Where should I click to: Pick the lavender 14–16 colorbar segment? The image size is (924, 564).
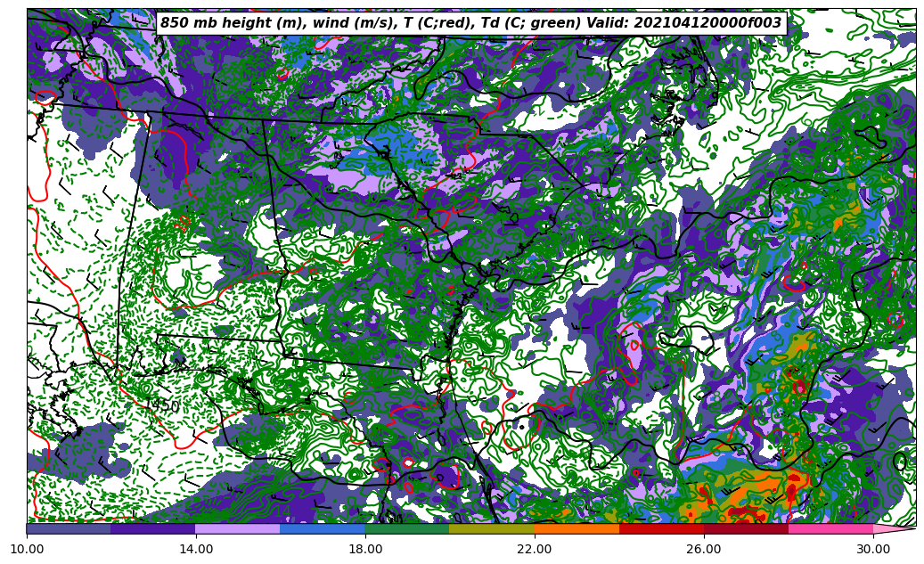238,528
